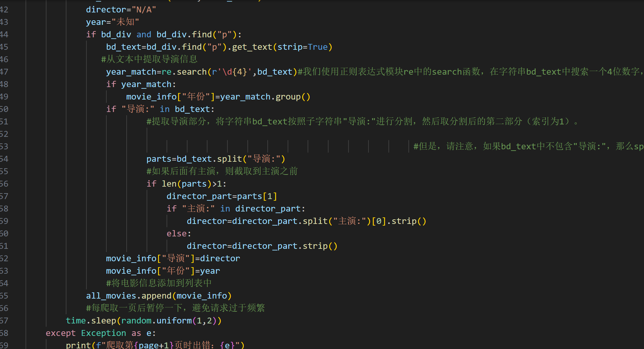Click the year_match=re.search(r'\d{4}',bd_text) statement

[x=202, y=72]
